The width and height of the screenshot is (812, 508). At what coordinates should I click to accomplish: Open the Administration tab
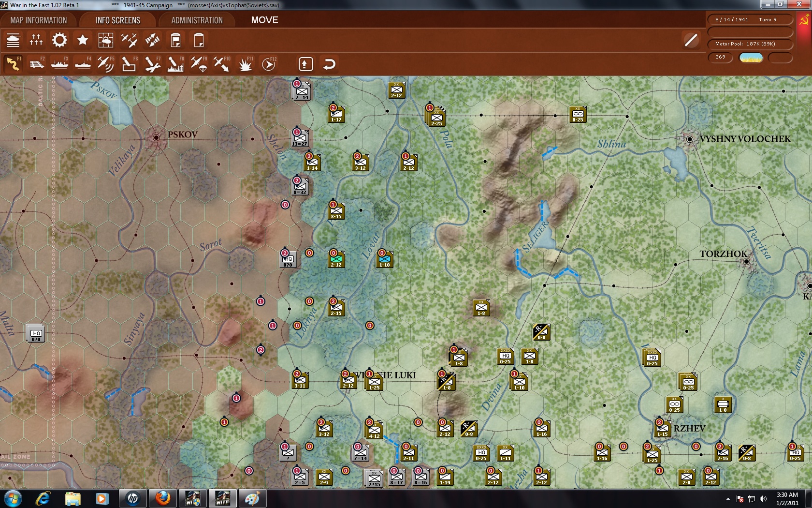pos(197,20)
